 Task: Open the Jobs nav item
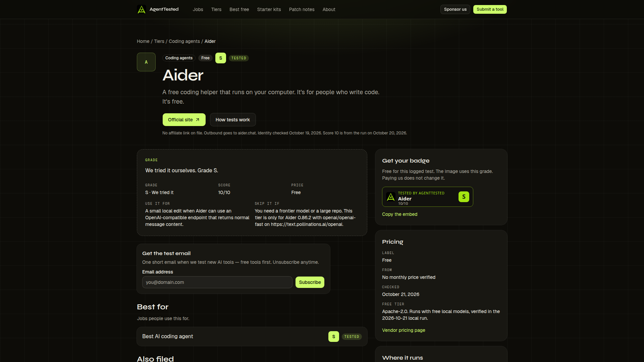coord(198,9)
